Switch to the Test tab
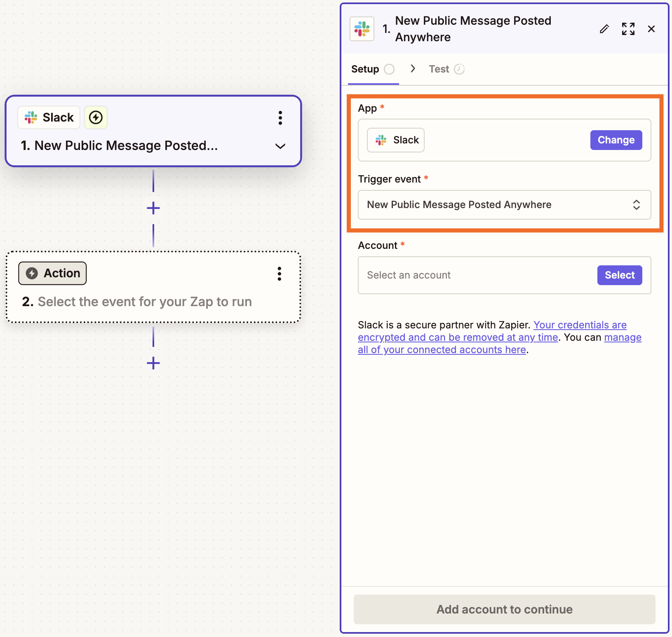 [x=438, y=69]
